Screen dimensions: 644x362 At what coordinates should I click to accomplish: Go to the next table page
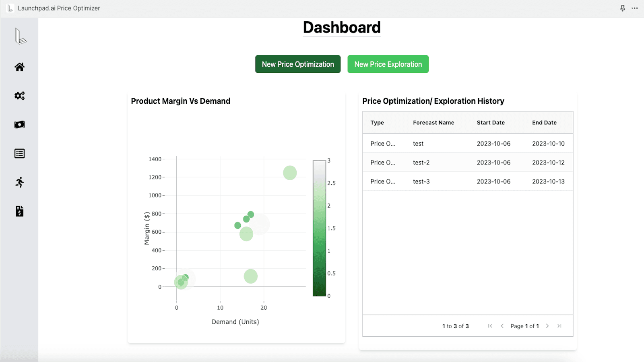(547, 326)
